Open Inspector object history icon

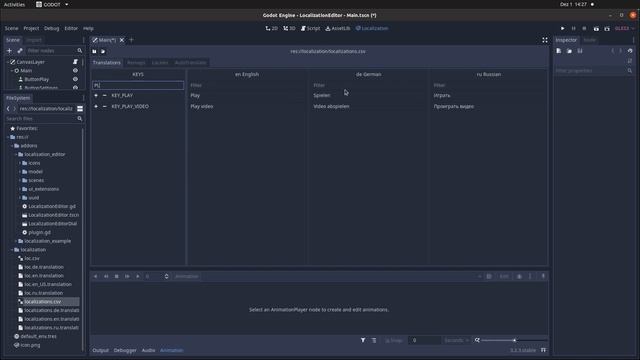630,51
